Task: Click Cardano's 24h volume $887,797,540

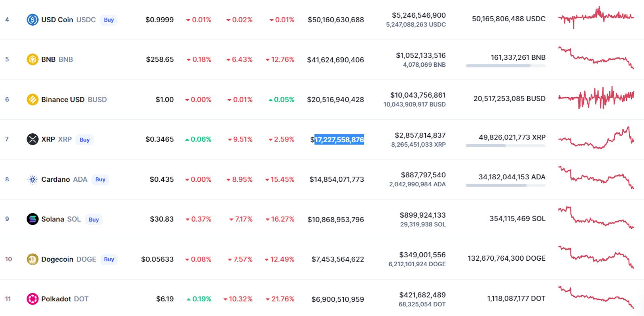Action: [423, 175]
